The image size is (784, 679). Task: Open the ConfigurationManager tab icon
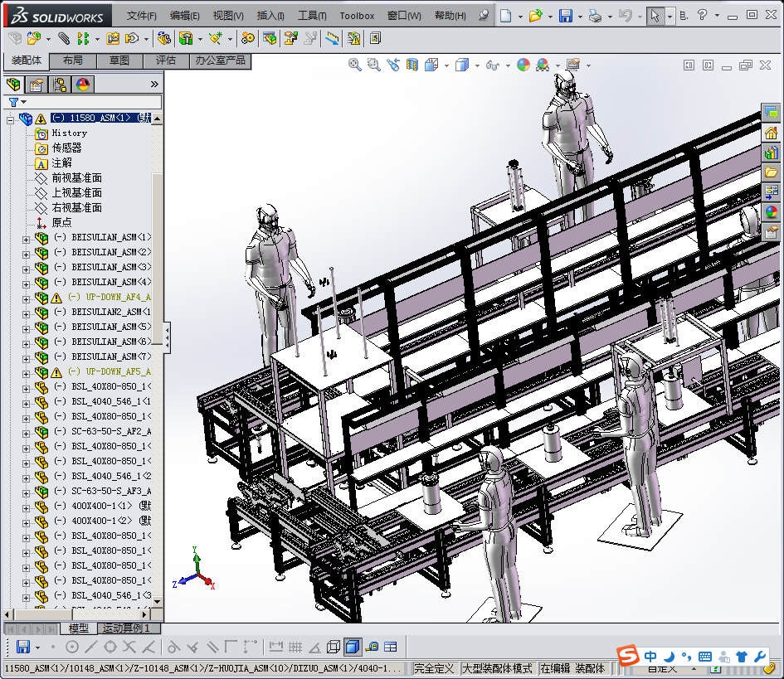60,84
